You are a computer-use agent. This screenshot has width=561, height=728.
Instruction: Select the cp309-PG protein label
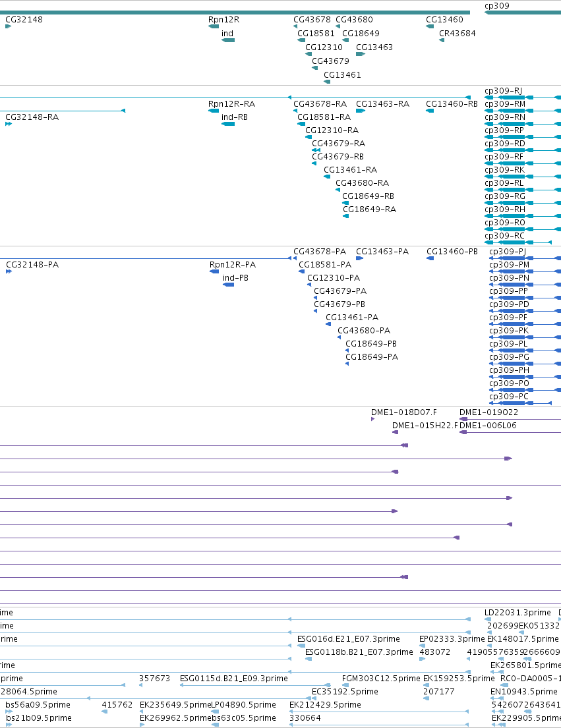pos(509,357)
